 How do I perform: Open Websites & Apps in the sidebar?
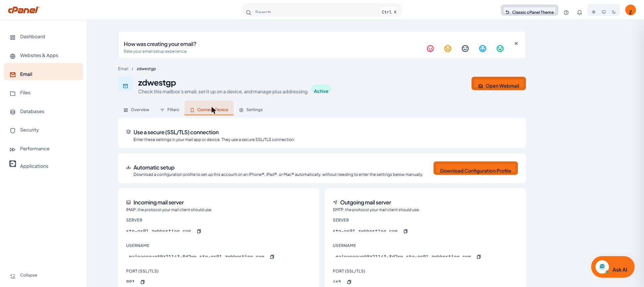[43, 56]
